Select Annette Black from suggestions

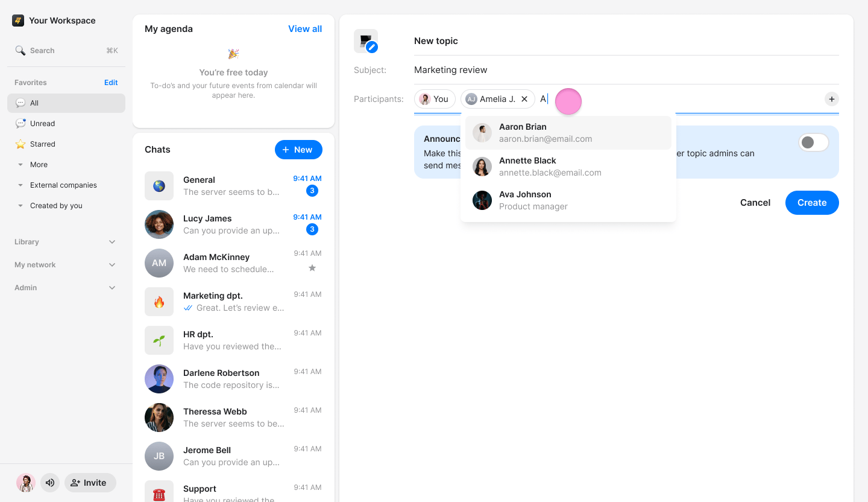[568, 167]
